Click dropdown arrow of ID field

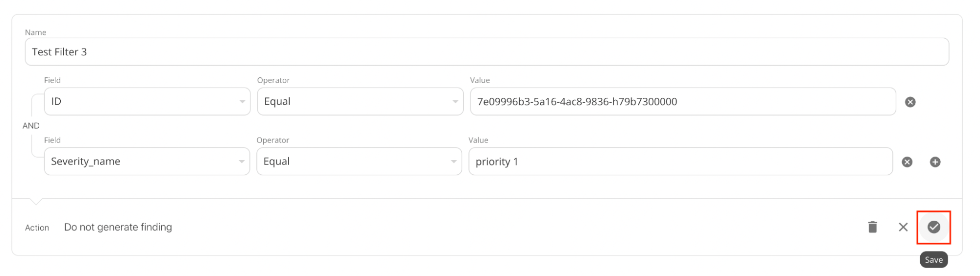coord(242,102)
